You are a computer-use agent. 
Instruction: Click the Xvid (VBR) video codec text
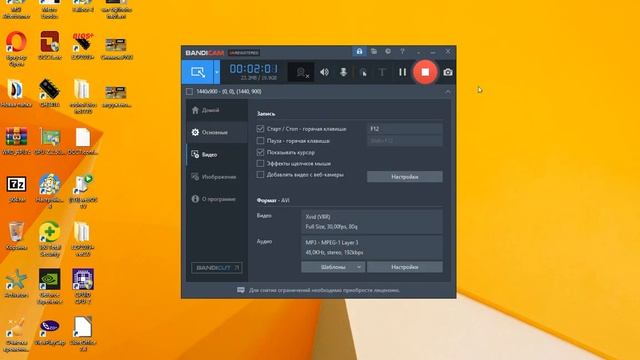pos(318,217)
